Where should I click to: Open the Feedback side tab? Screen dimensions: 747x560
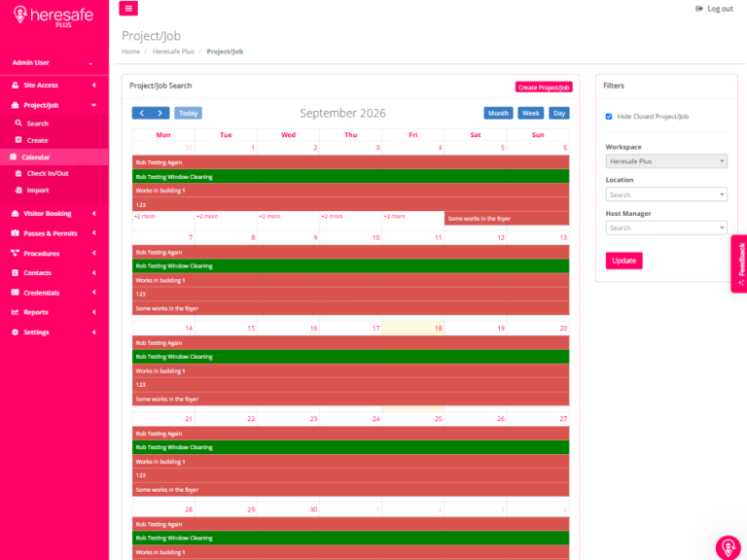pos(740,263)
